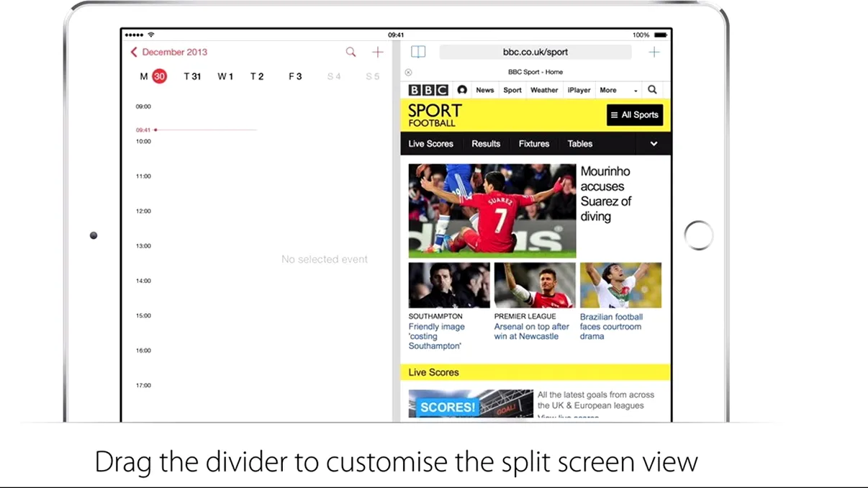868x488 pixels.
Task: Select Friday 3 in the week strip
Action: click(x=294, y=76)
